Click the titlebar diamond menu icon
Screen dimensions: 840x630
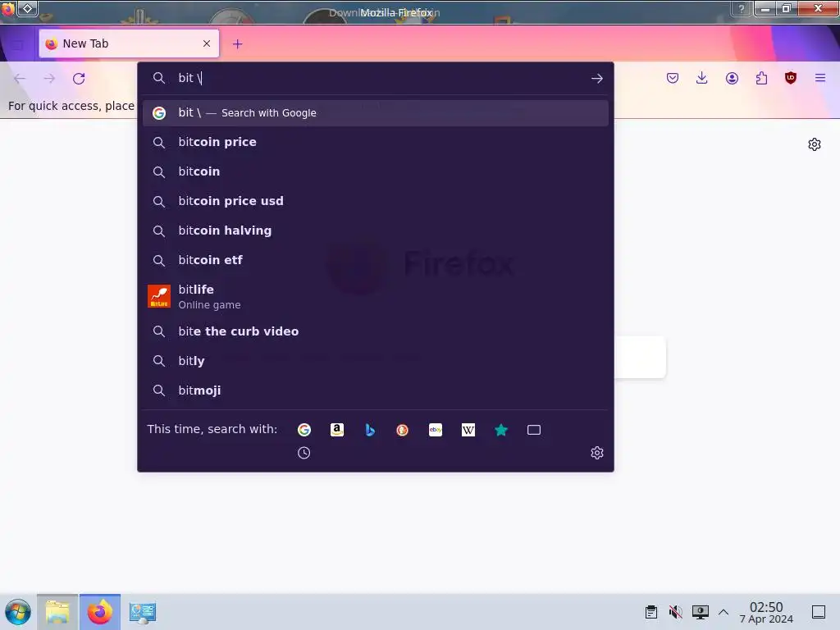(x=27, y=8)
